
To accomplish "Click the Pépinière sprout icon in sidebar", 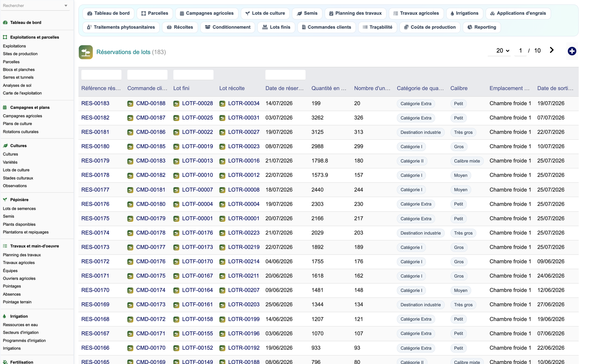I will click(x=5, y=200).
